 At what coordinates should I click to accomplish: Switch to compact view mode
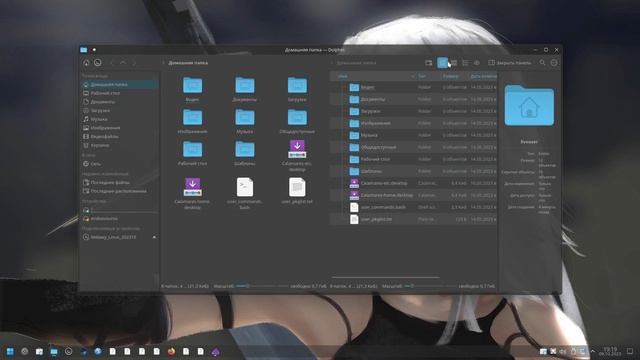click(x=454, y=63)
